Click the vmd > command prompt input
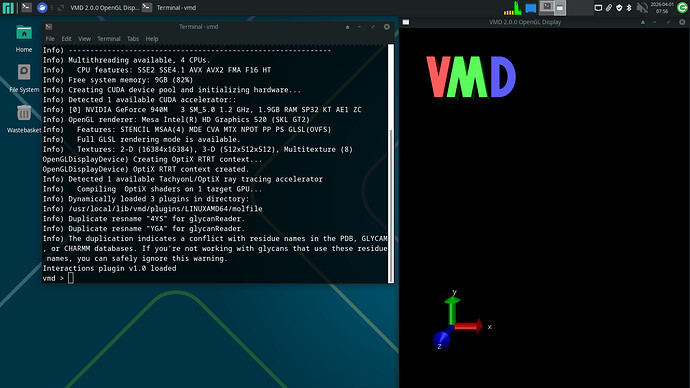 (71, 278)
